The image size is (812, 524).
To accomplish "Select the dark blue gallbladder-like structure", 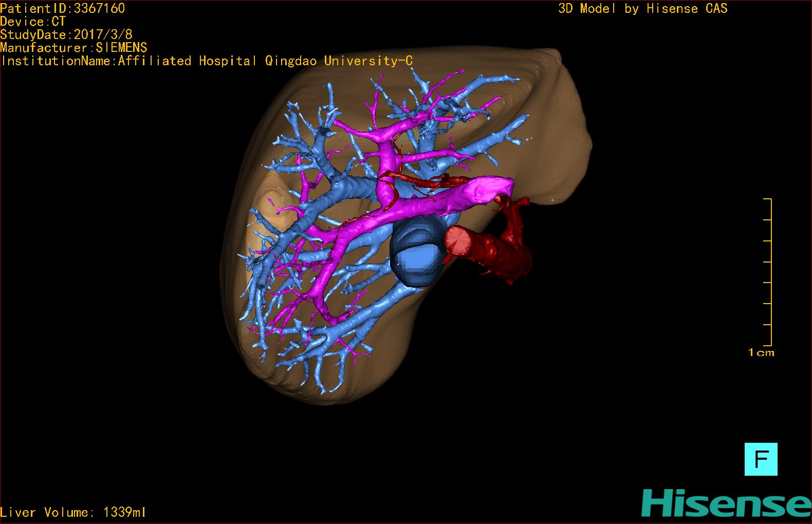I will tap(417, 251).
